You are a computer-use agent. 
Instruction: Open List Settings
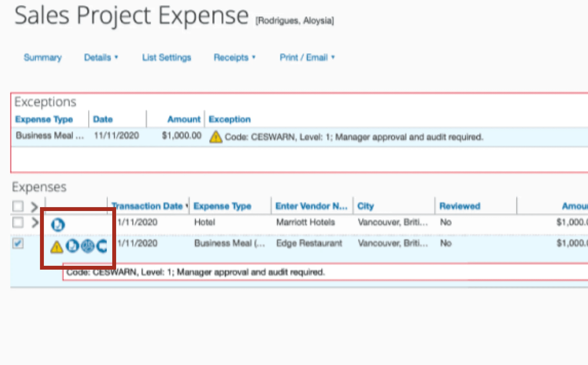pyautogui.click(x=166, y=58)
